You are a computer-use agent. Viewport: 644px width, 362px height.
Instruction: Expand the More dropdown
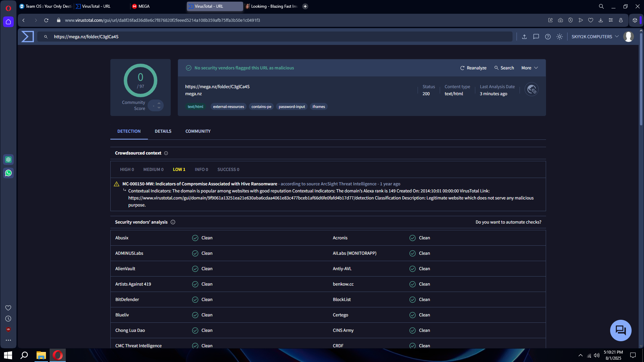[530, 68]
